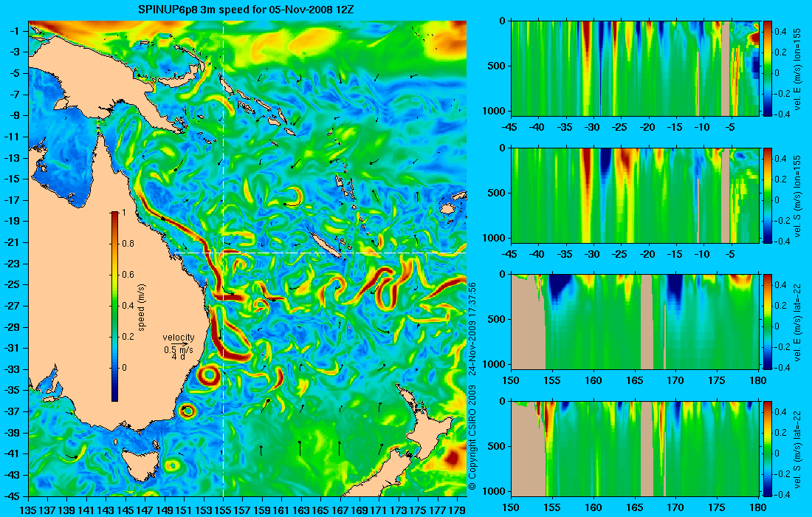Click the small eddy near 37S, 151E
This screenshot has height=517, width=812.
click(187, 411)
